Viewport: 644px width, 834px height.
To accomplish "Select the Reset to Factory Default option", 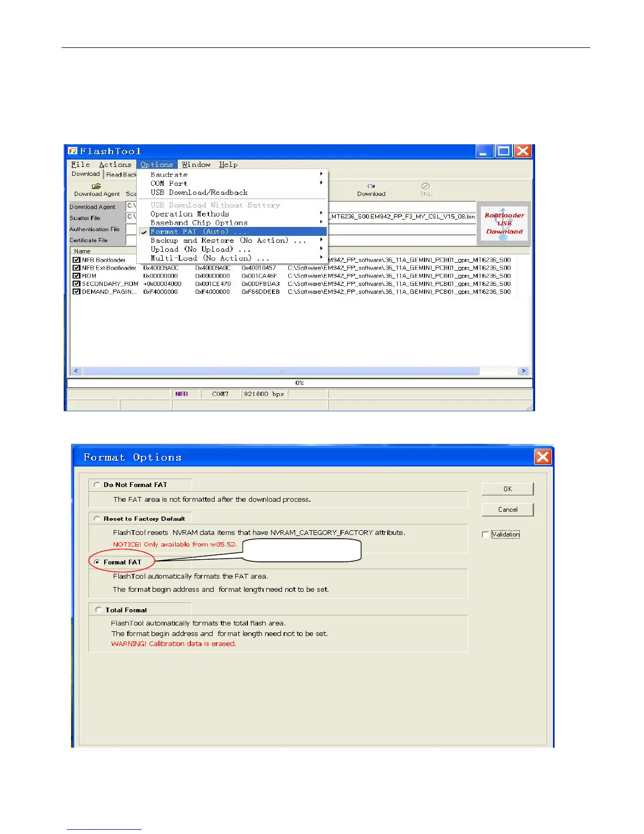I will [x=97, y=519].
